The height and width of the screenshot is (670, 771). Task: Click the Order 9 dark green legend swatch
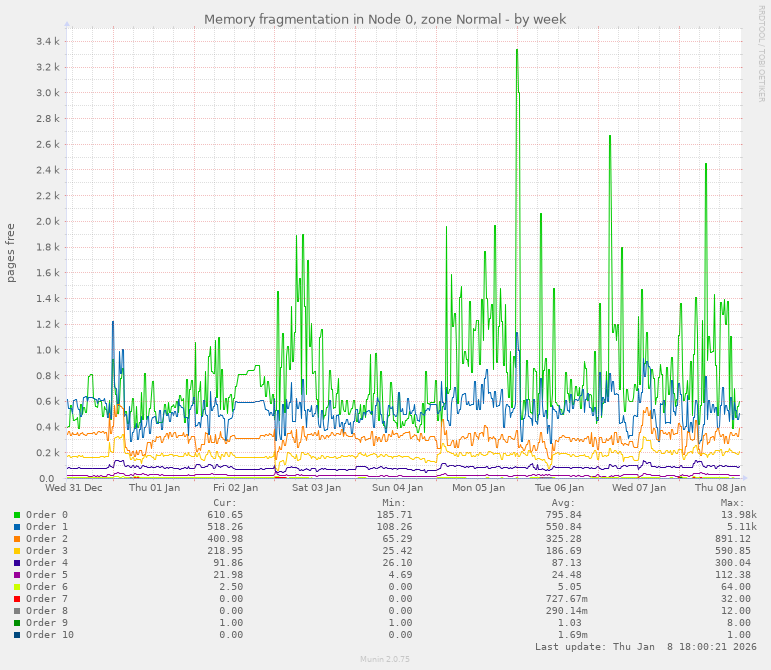[17, 623]
